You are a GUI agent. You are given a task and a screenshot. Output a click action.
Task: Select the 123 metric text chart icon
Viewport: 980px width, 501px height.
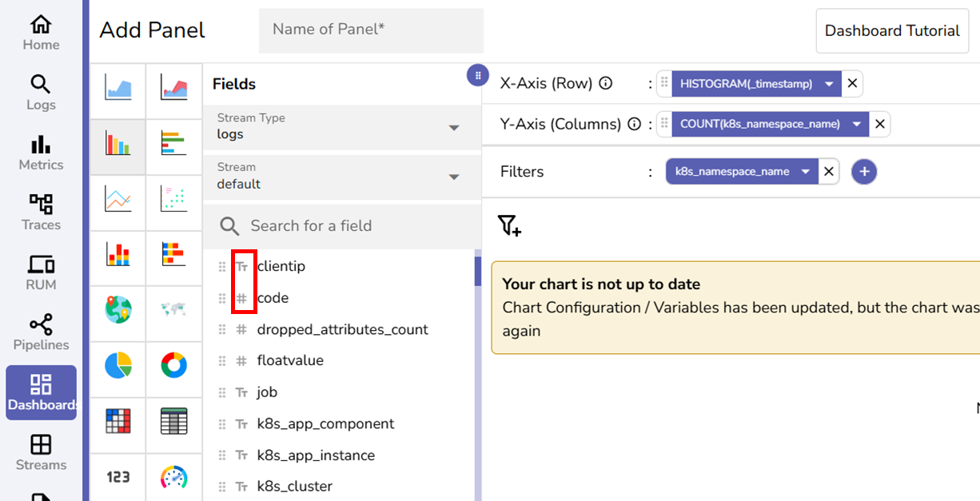tap(118, 477)
